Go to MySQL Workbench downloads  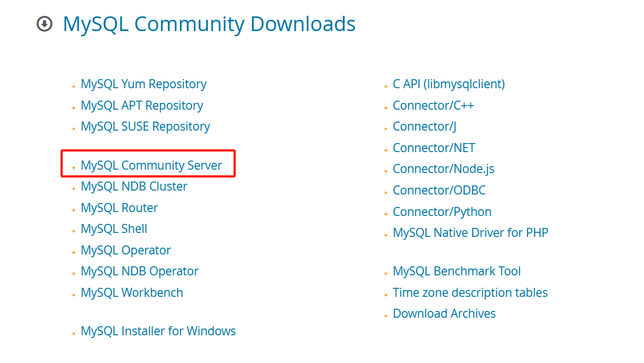point(132,292)
